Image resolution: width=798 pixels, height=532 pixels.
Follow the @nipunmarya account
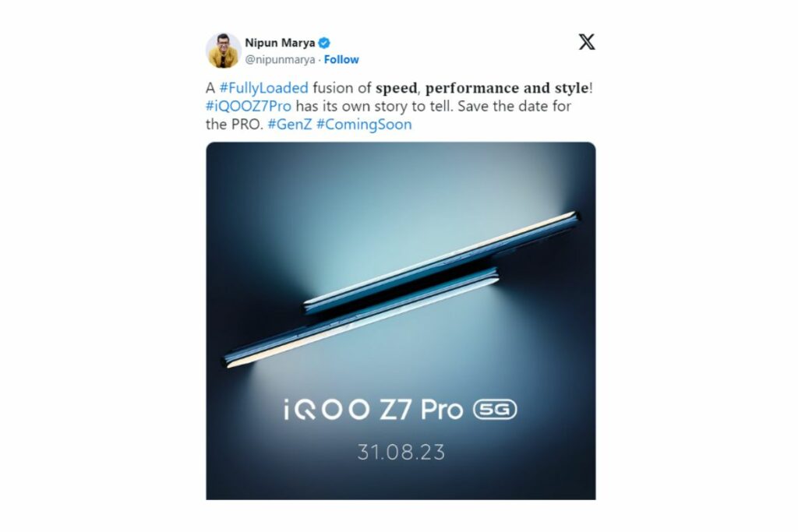coord(341,59)
